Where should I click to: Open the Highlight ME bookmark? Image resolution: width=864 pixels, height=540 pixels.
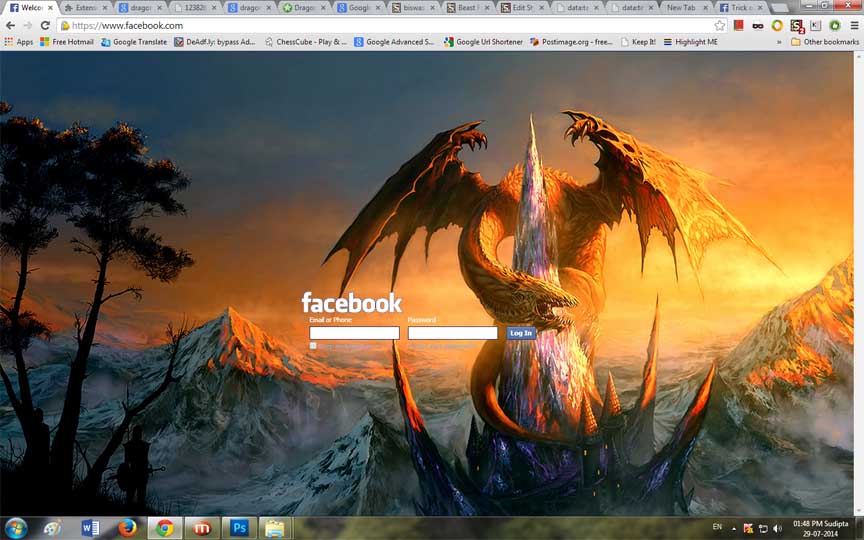click(x=690, y=42)
